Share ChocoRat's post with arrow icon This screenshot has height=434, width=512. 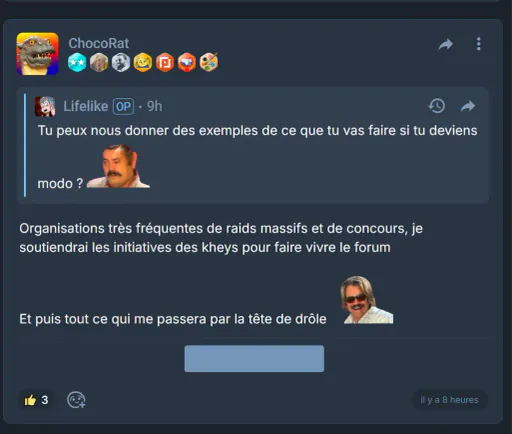446,44
